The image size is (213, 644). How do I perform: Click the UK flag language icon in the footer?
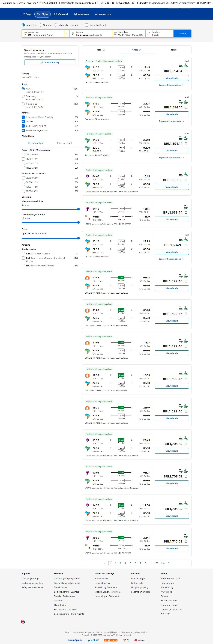[x=23, y=621]
